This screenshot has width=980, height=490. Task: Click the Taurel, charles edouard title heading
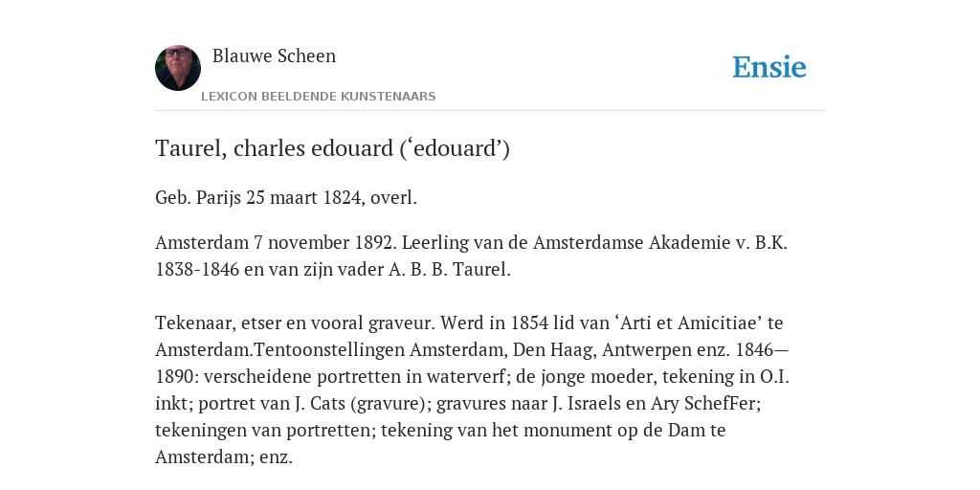pyautogui.click(x=332, y=148)
